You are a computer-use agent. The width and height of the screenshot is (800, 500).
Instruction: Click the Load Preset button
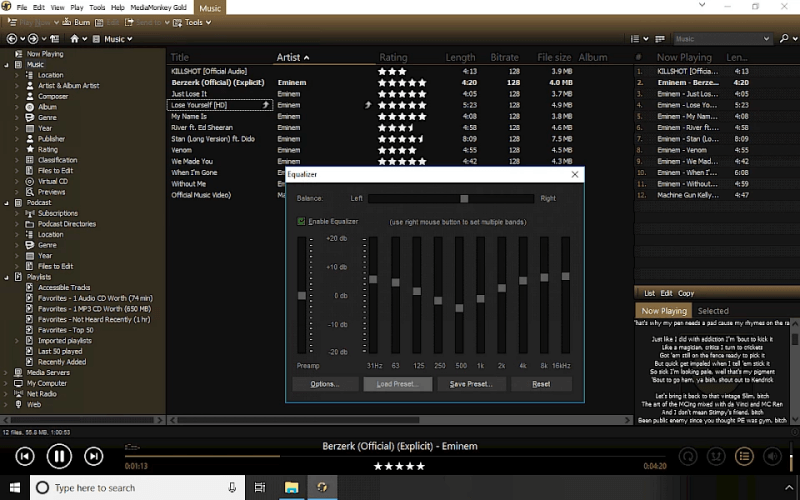point(397,384)
